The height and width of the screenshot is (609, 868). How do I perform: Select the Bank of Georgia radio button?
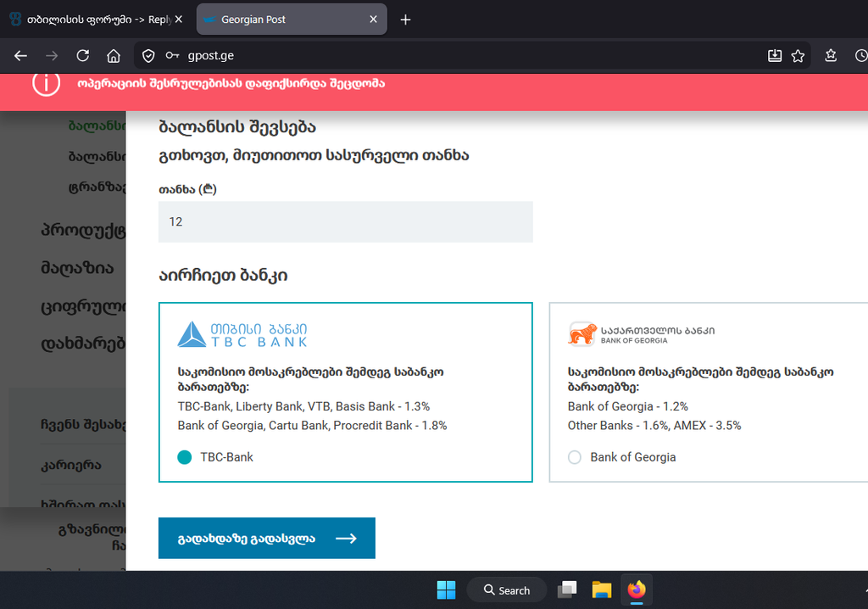point(575,457)
